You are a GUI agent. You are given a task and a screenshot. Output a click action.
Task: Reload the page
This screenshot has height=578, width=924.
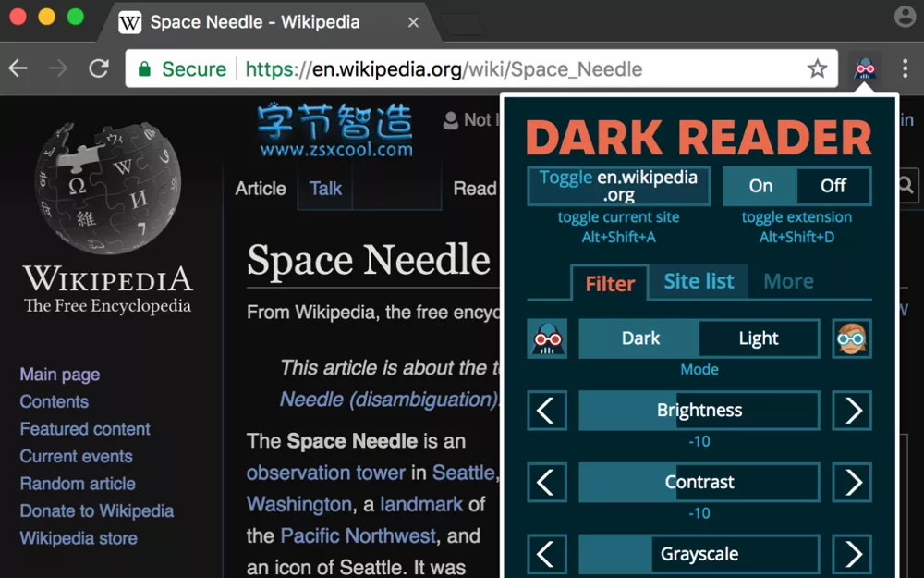(x=99, y=69)
